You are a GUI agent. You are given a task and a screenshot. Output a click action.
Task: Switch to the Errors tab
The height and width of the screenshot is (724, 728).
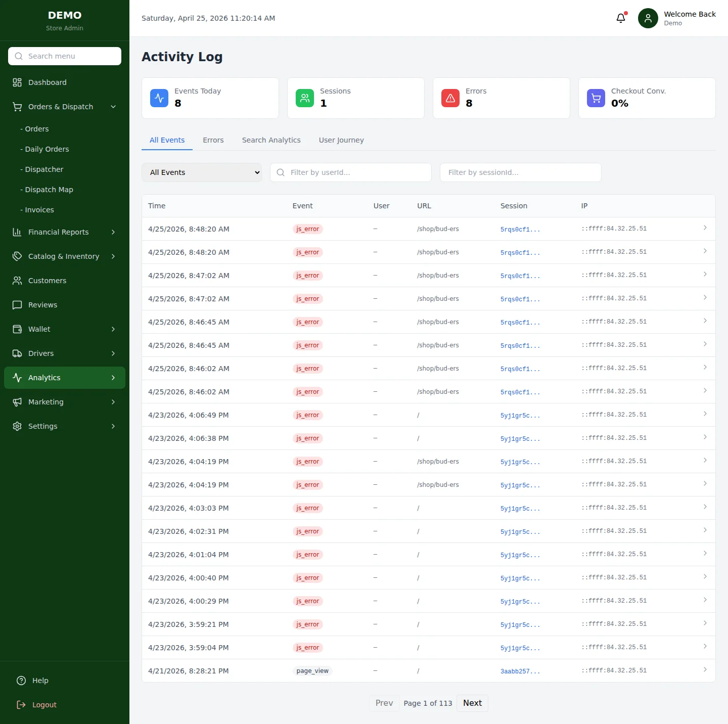(x=213, y=140)
